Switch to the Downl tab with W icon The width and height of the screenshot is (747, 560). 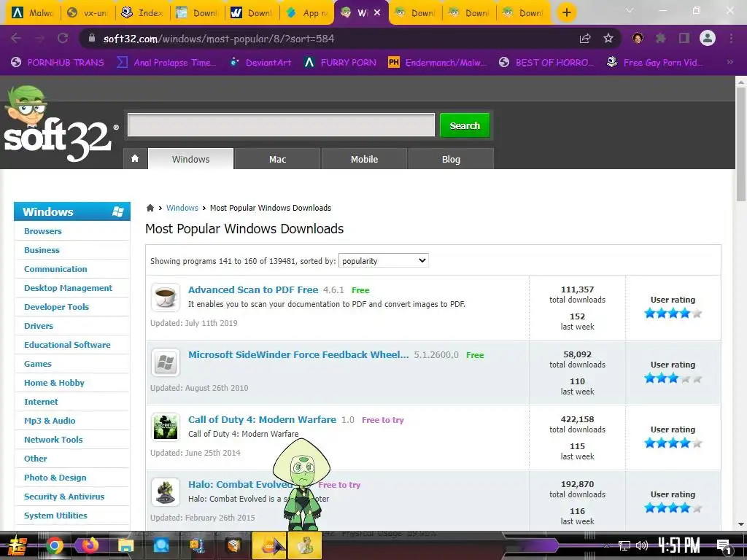(x=252, y=13)
